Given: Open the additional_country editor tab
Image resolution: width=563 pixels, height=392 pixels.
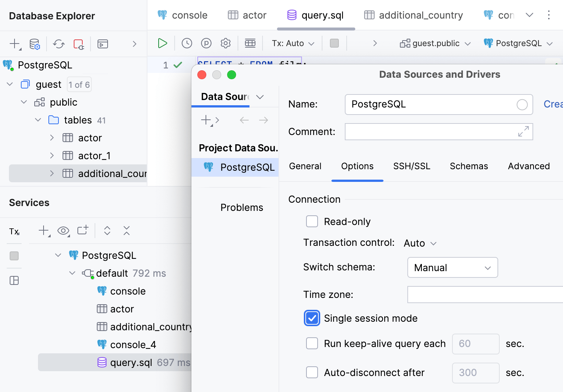Looking at the screenshot, I should [x=413, y=15].
